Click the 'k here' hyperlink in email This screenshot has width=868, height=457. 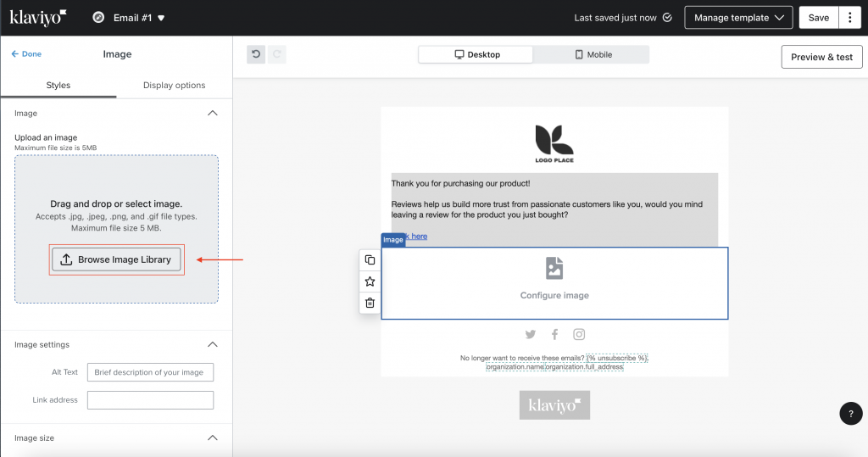click(x=416, y=236)
